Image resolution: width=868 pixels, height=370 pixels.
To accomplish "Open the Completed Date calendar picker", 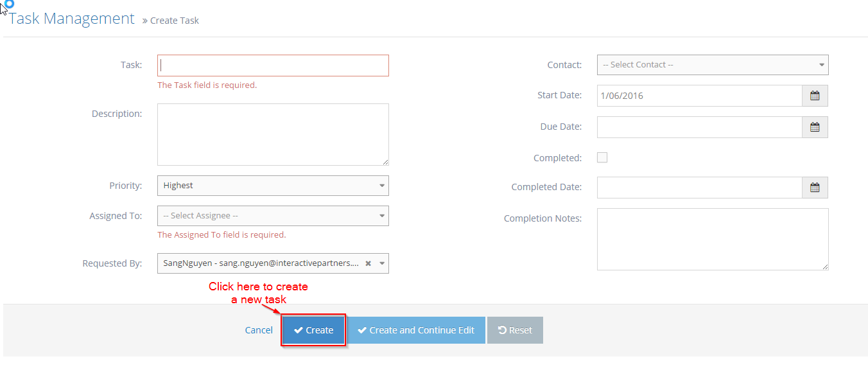I will [x=814, y=187].
